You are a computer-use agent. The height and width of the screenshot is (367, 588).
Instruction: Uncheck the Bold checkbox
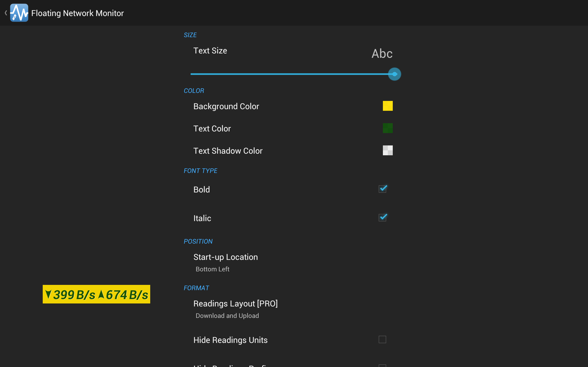(382, 189)
